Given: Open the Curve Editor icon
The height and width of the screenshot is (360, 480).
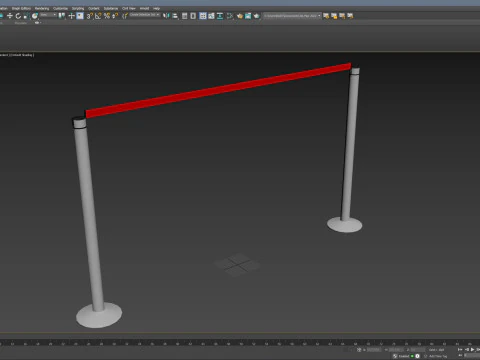Looking at the screenshot, I should 211,16.
